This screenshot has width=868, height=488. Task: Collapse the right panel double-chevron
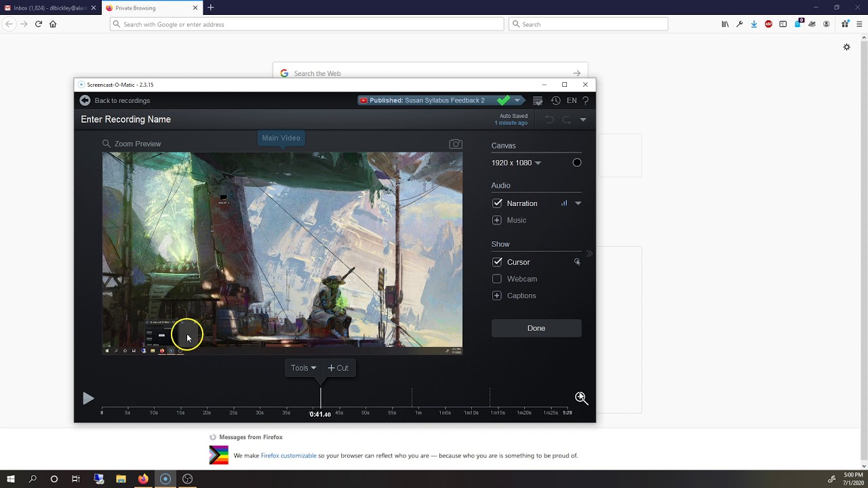(589, 253)
